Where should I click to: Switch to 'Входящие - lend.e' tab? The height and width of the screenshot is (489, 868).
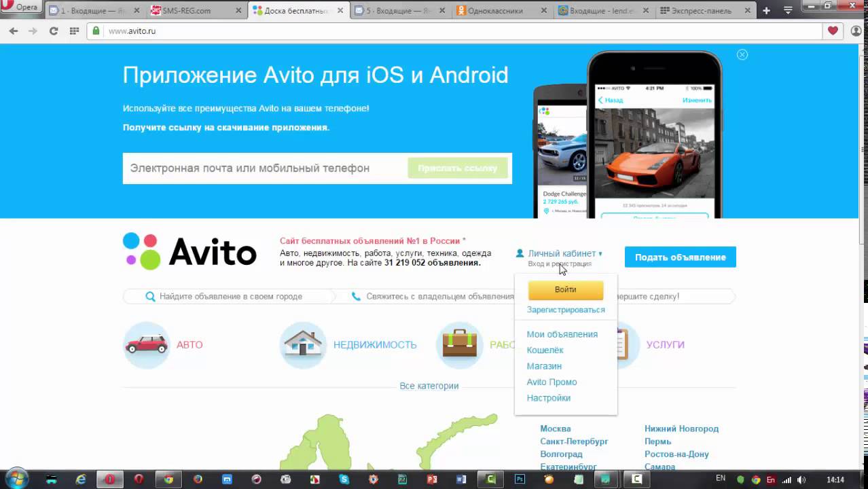pos(604,10)
